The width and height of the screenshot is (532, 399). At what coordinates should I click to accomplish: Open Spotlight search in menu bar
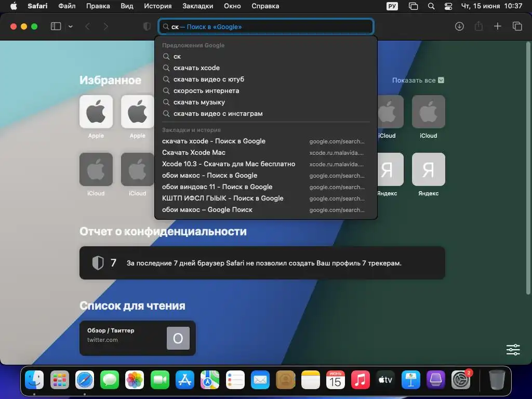point(431,6)
